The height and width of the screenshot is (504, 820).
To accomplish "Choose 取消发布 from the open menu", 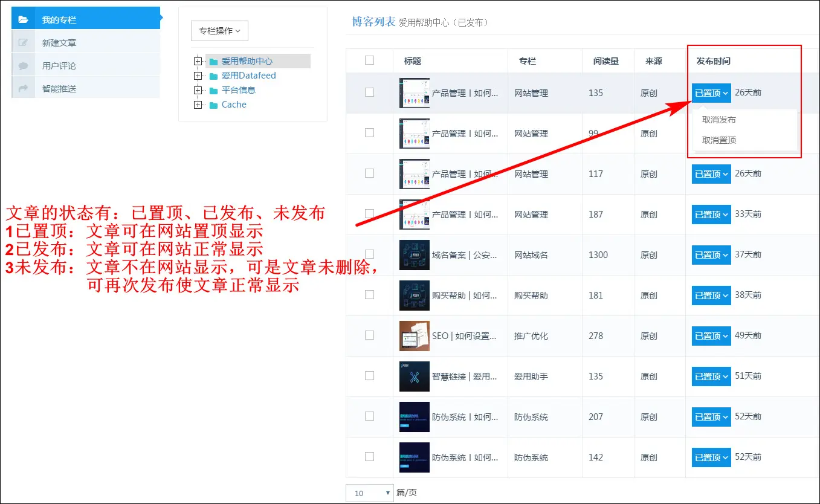I will 719,120.
